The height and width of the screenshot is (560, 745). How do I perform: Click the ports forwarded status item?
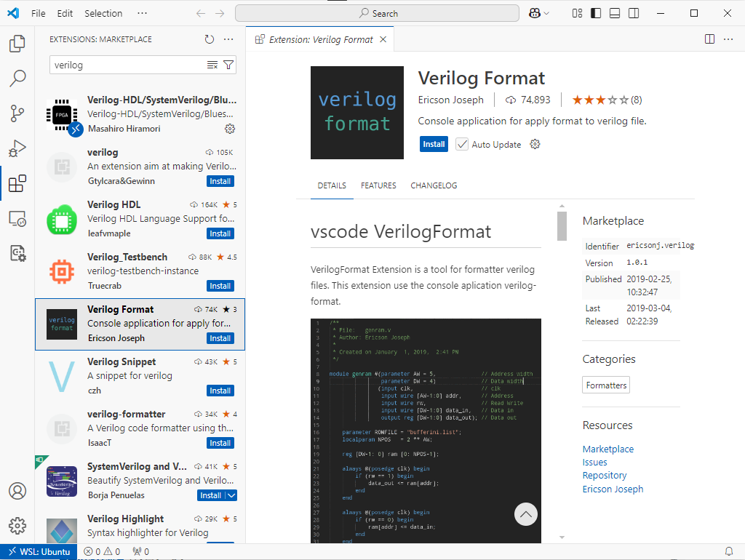(x=140, y=552)
